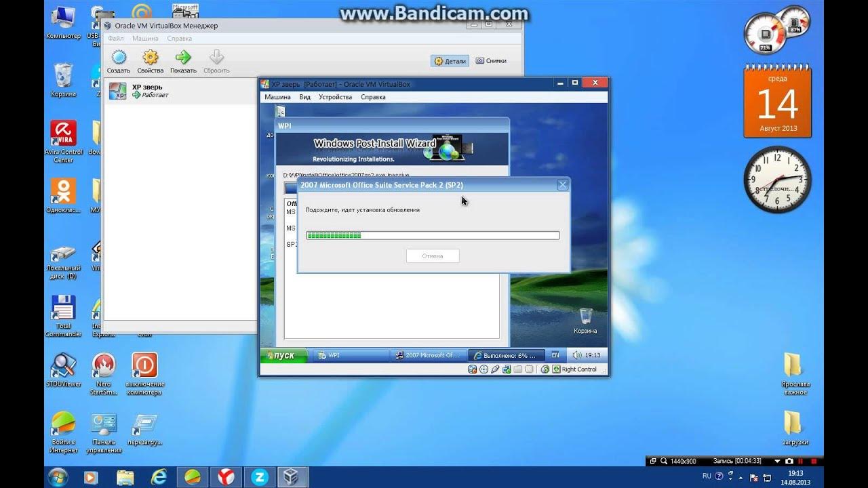Click the blue Z app icon in taskbar
This screenshot has height=488, width=868.
point(260,477)
